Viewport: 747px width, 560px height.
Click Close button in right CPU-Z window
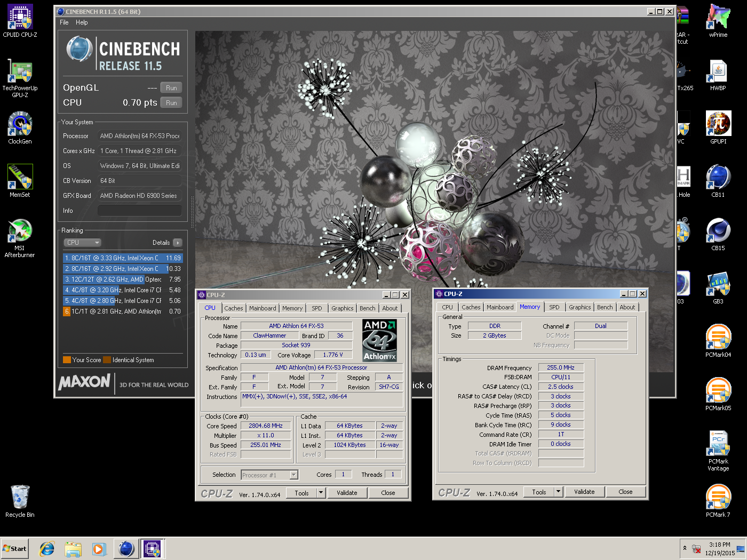pyautogui.click(x=625, y=492)
